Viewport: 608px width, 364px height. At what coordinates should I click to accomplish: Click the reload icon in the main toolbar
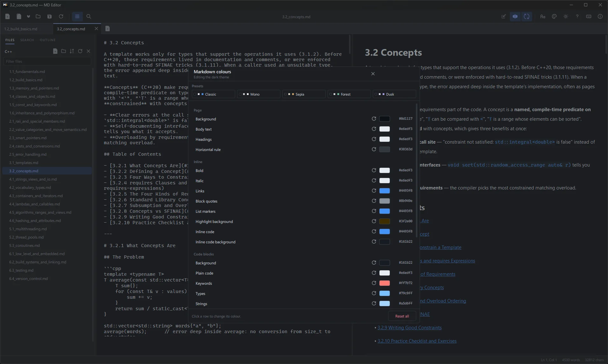tap(61, 17)
